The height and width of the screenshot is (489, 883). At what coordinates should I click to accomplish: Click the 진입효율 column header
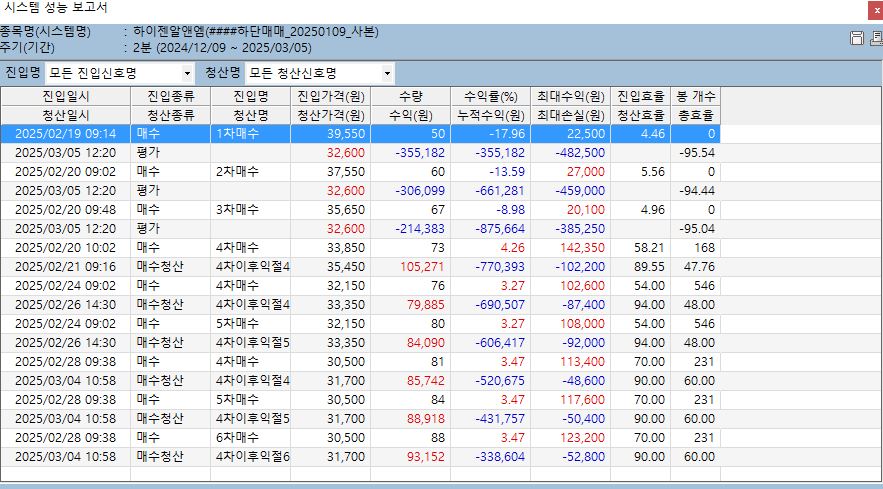[640, 97]
